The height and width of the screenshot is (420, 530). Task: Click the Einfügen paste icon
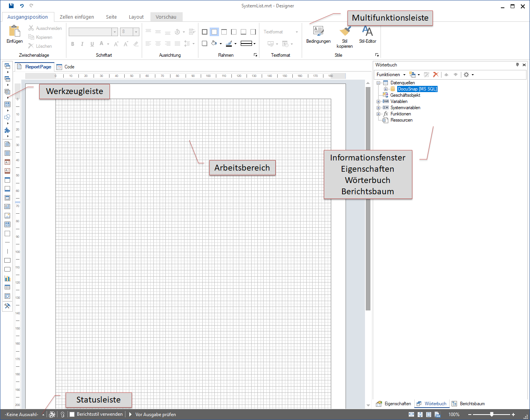pos(14,31)
